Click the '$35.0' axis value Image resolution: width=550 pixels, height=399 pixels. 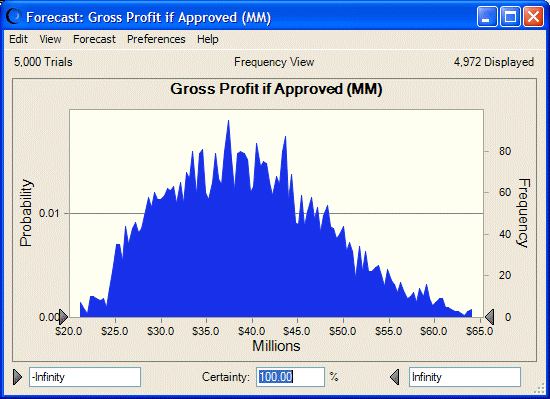click(206, 331)
